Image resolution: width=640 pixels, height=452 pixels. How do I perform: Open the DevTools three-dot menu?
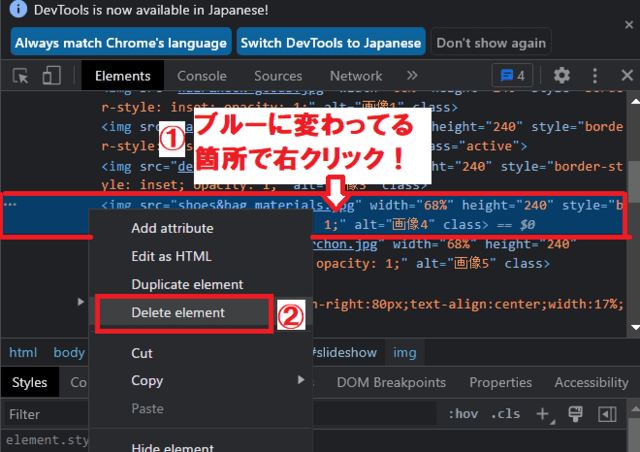pos(595,76)
